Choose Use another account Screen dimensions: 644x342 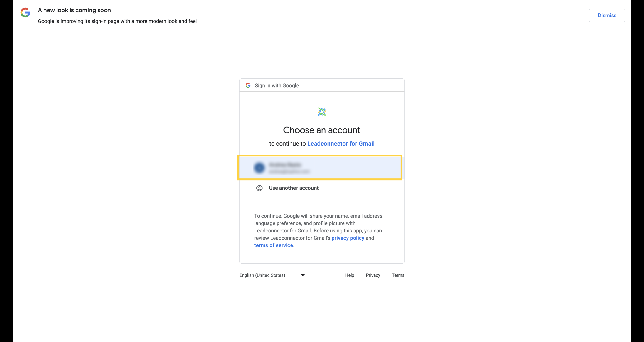(x=322, y=188)
